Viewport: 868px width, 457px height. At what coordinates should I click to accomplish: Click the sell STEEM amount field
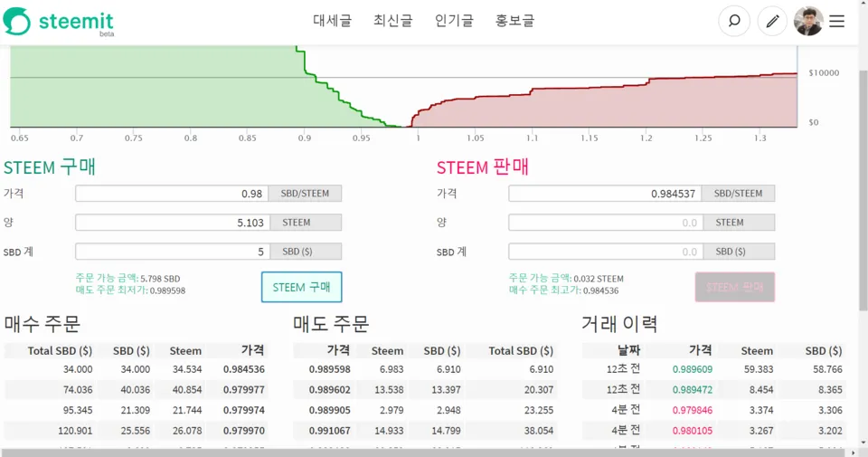point(606,222)
